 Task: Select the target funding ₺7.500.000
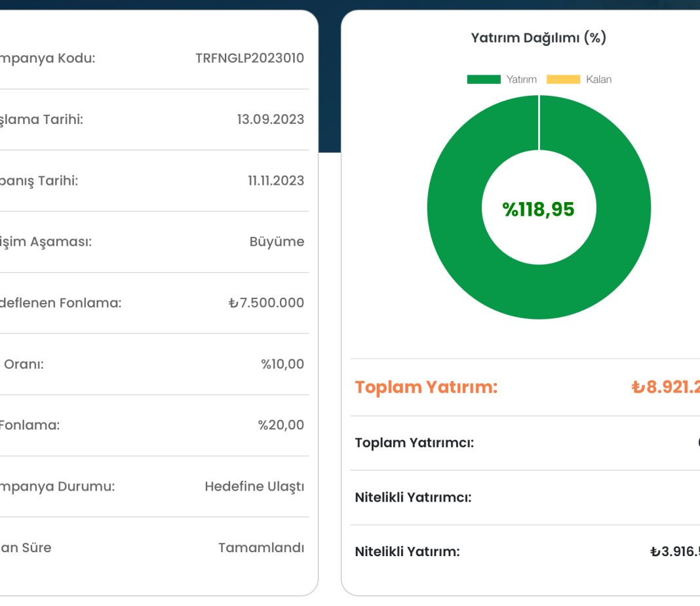pos(266,303)
